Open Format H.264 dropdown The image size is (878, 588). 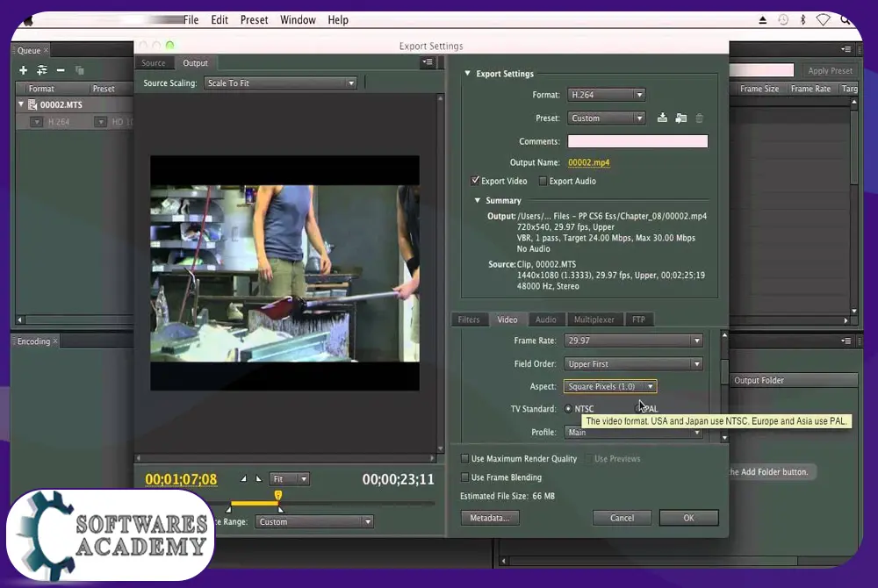607,95
